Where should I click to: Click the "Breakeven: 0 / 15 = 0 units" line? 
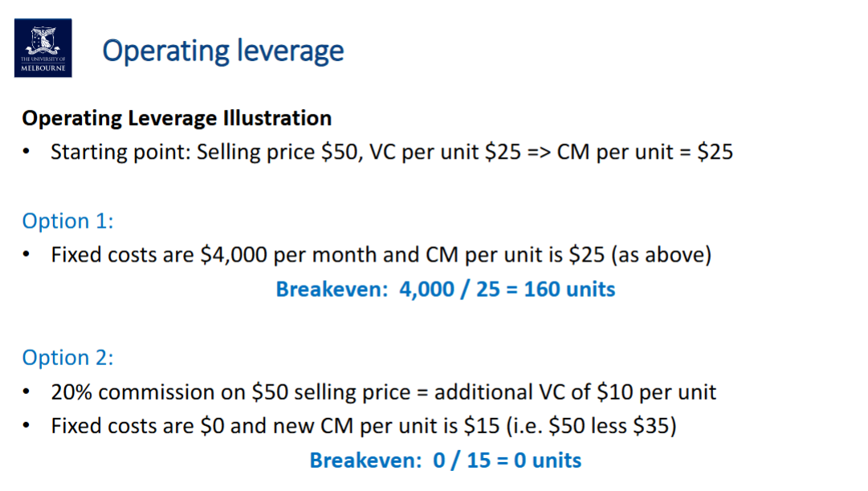446,461
